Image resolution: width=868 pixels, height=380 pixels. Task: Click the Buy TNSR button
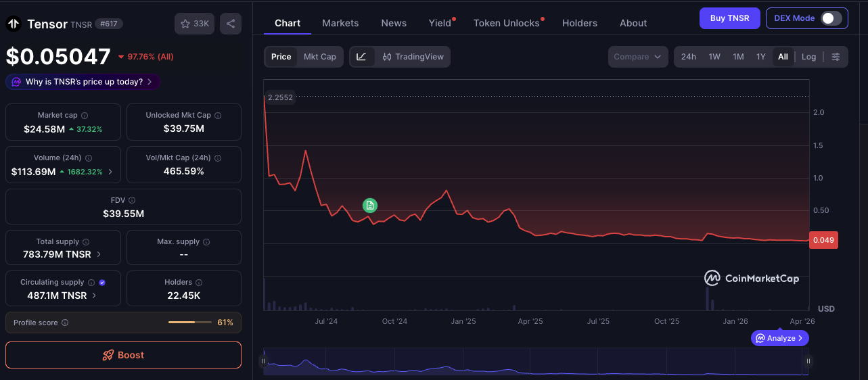(729, 18)
